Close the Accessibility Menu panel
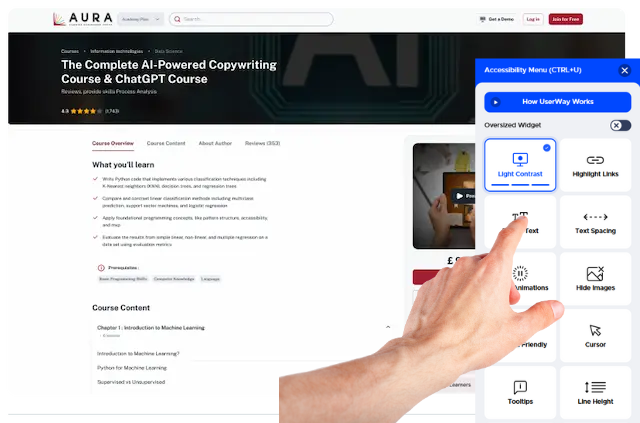 [624, 70]
